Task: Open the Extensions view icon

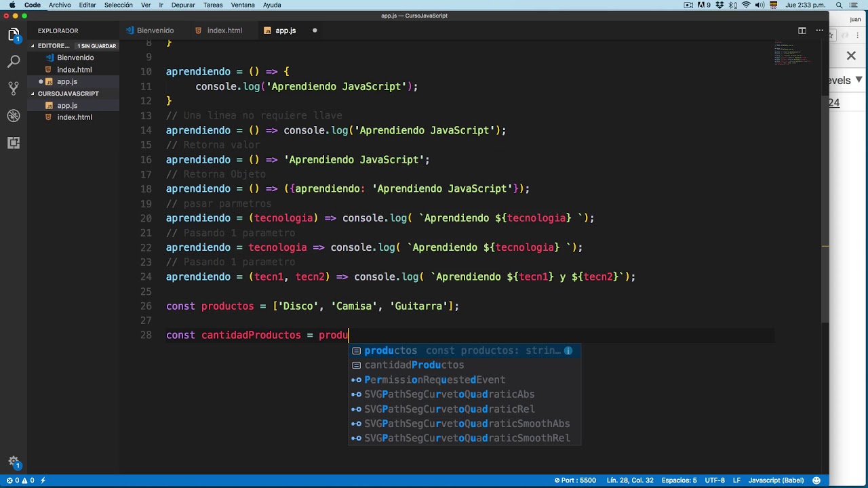Action: pyautogui.click(x=14, y=143)
